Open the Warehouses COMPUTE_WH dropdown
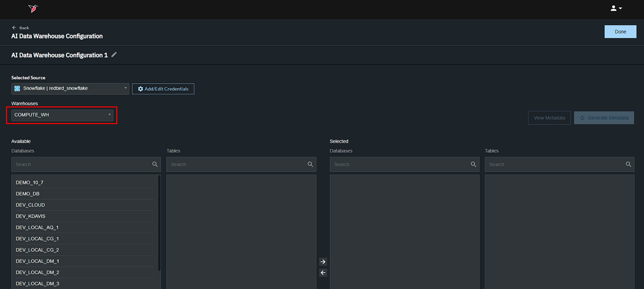The height and width of the screenshot is (289, 644). click(62, 115)
